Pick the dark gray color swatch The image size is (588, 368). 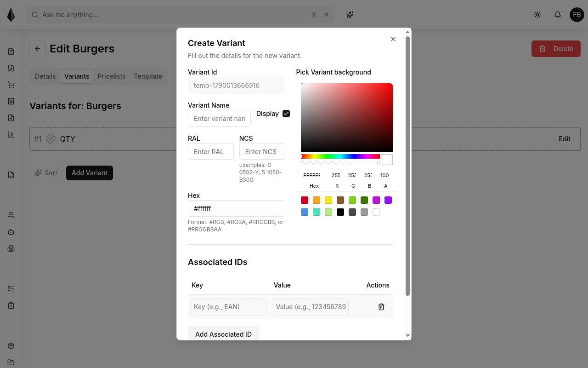click(x=352, y=212)
